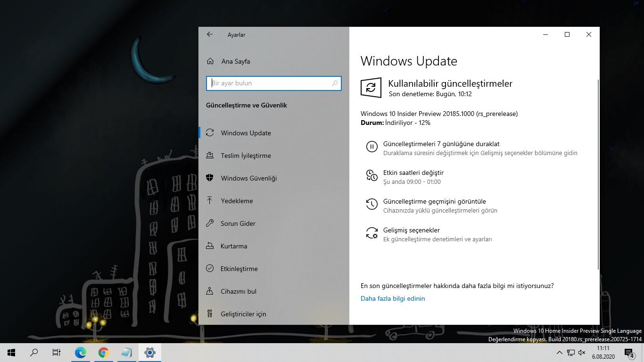The width and height of the screenshot is (644, 362).
Task: Click the search magnifier in settings search box
Action: 335,83
